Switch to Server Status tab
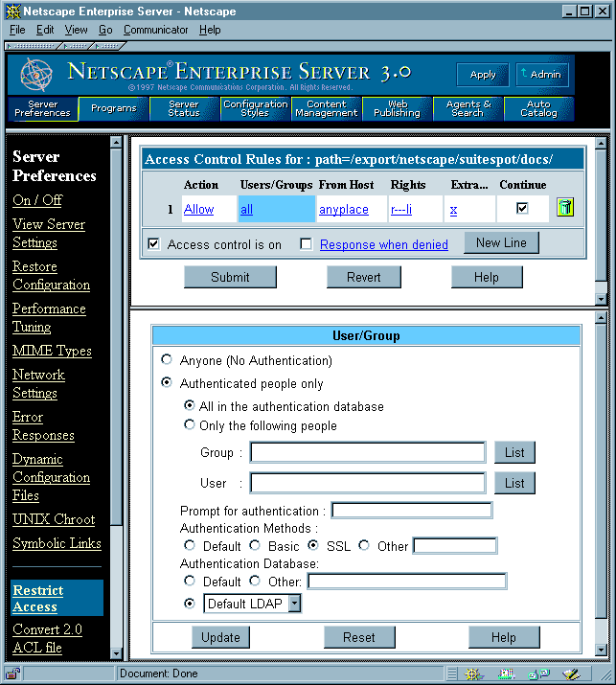 [x=184, y=108]
